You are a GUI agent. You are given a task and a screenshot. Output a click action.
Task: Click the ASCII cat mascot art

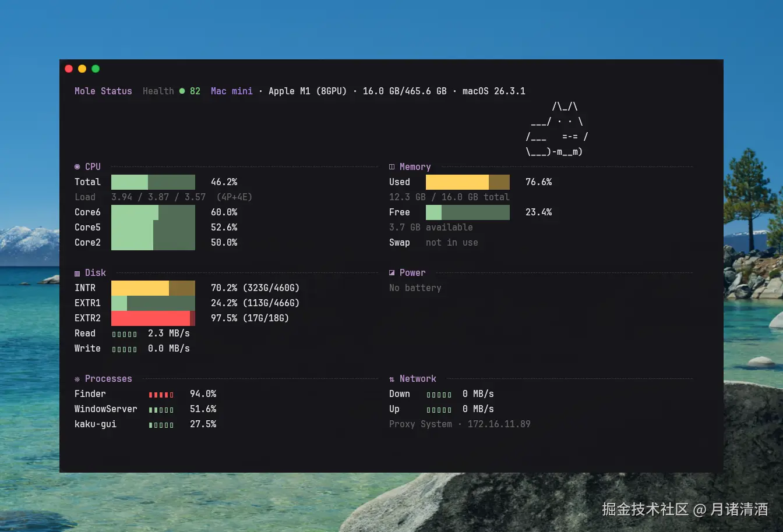pyautogui.click(x=557, y=129)
